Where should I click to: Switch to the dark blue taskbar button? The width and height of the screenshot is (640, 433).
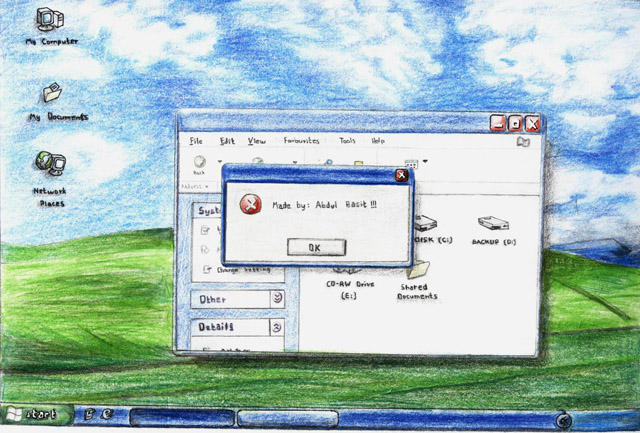pyautogui.click(x=182, y=418)
